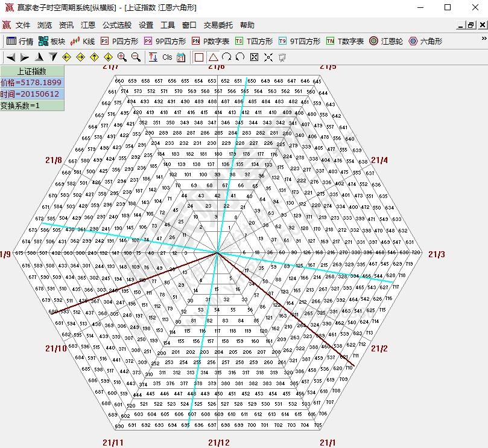Select the square shape tool
Viewport: 488px width, 448px height.
tap(199, 57)
